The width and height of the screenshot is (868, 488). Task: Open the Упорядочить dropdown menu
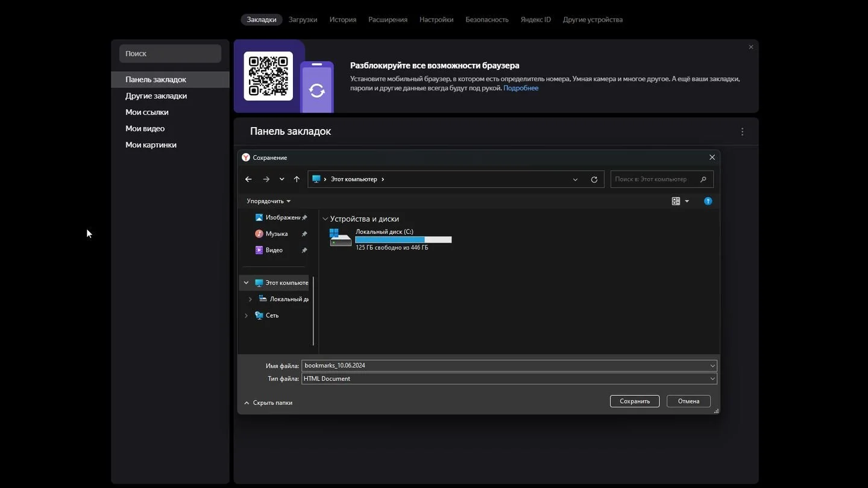coord(268,201)
